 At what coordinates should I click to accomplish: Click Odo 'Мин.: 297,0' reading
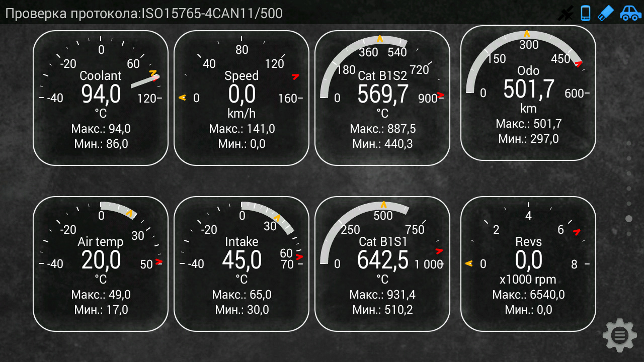528,139
